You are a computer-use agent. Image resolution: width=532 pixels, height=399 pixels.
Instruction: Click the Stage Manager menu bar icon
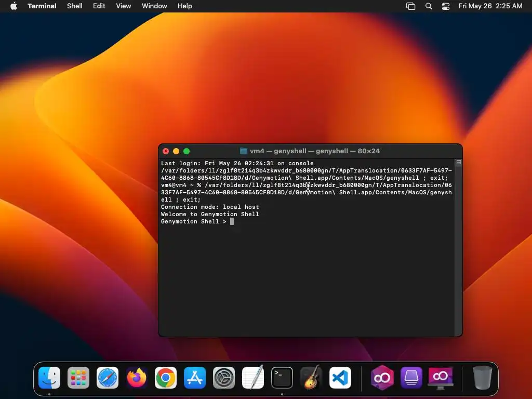coord(410,6)
